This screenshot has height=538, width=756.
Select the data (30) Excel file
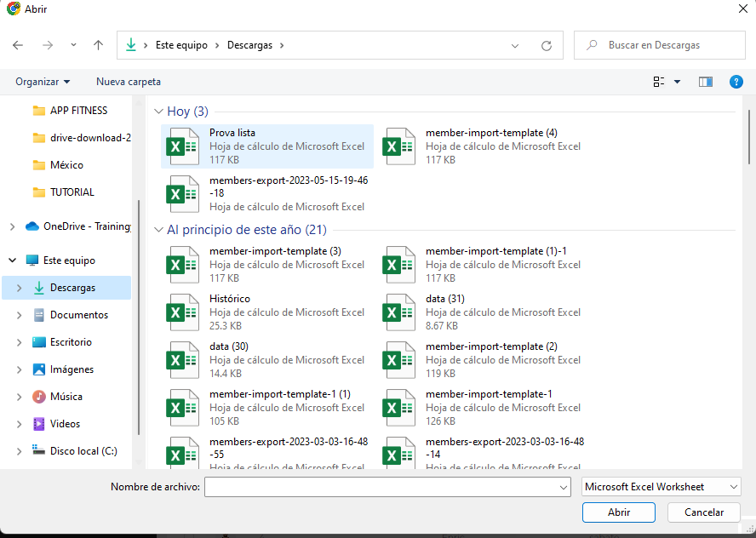click(267, 360)
